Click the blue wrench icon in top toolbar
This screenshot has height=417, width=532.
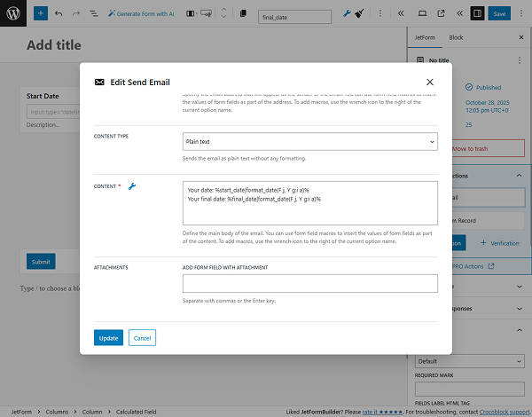coord(347,13)
